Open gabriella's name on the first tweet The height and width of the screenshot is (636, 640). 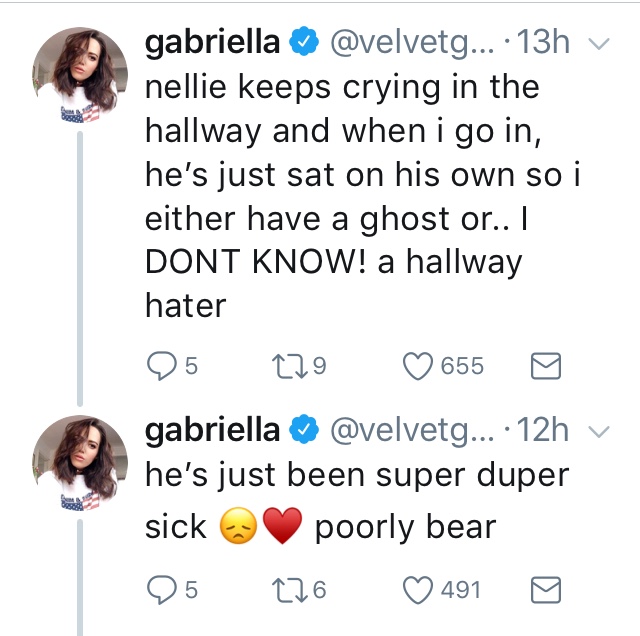point(212,43)
